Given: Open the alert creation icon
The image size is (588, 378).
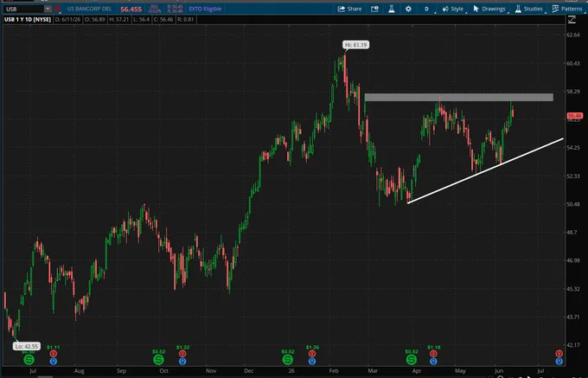Looking at the screenshot, I should (374, 9).
